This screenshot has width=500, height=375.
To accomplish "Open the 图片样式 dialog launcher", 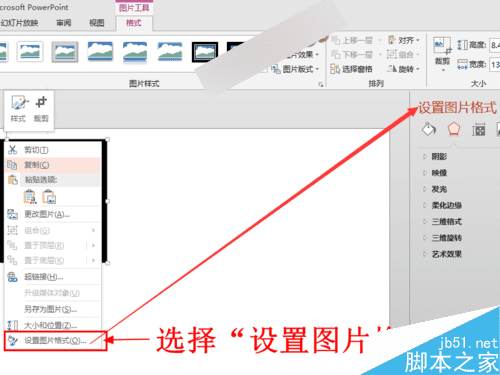I will [321, 85].
